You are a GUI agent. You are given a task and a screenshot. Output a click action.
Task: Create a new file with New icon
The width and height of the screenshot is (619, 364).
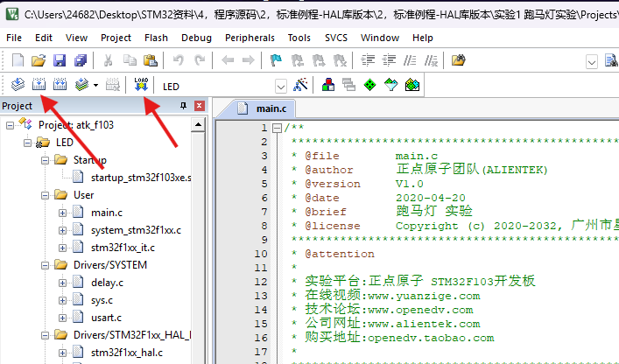[18, 60]
